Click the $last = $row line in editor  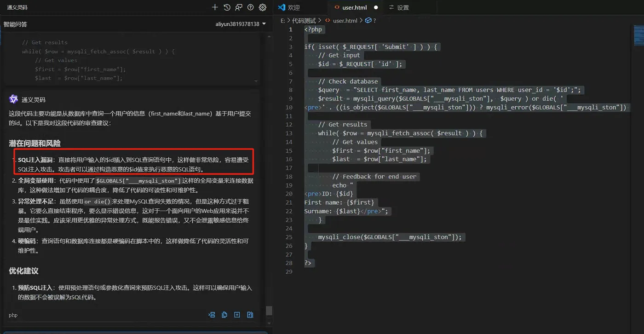[379, 159]
